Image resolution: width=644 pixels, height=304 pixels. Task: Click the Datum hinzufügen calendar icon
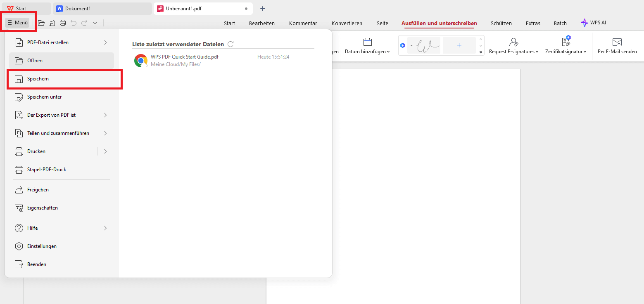pyautogui.click(x=367, y=42)
